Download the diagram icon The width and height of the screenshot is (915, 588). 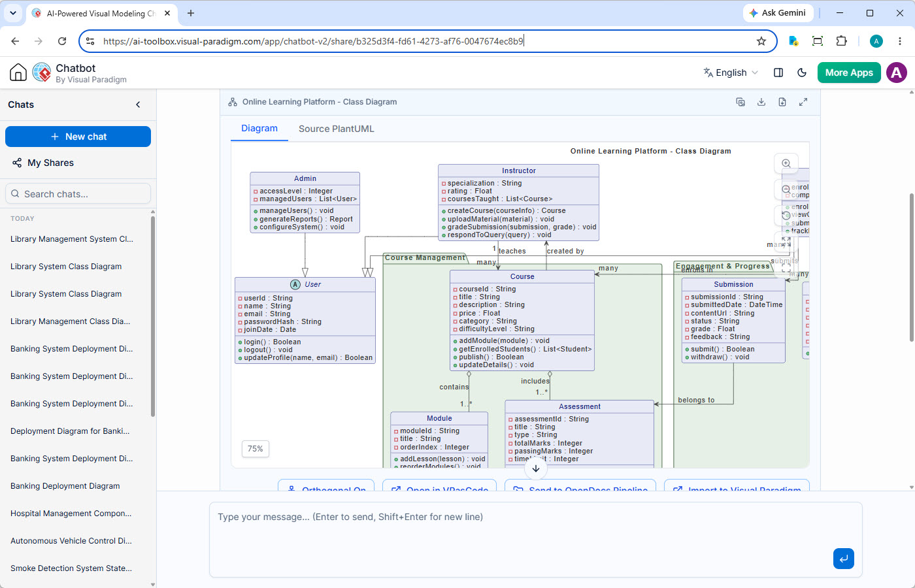pos(761,102)
